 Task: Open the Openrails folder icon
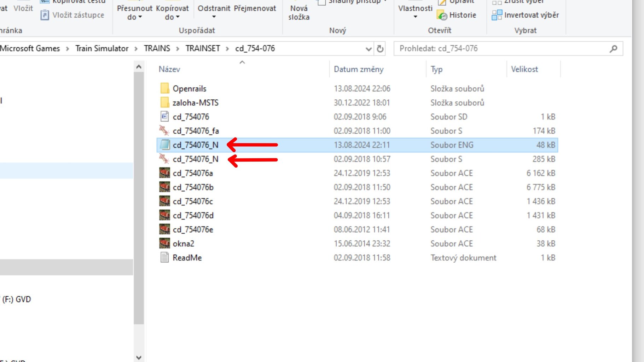point(164,88)
